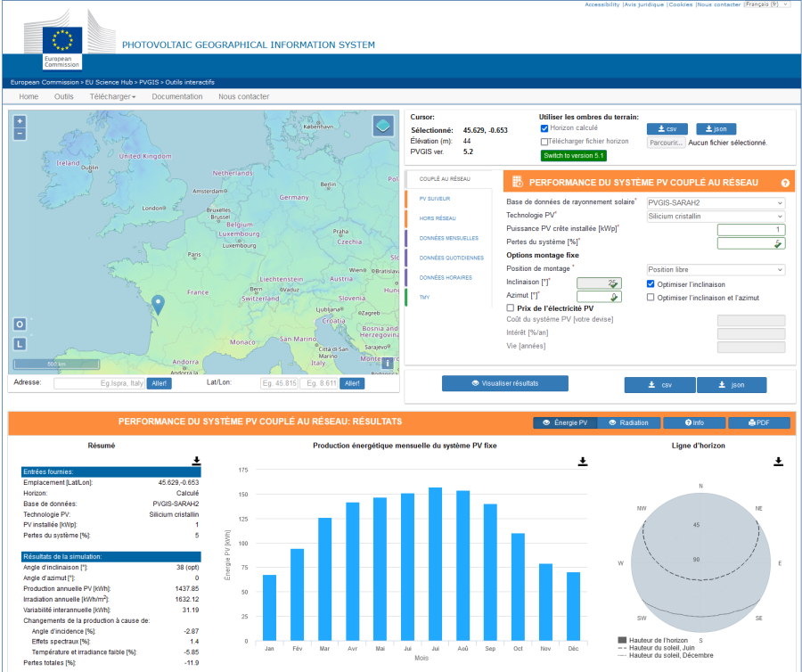Open the Télécharger menu
The width and height of the screenshot is (802, 672).
(x=112, y=96)
